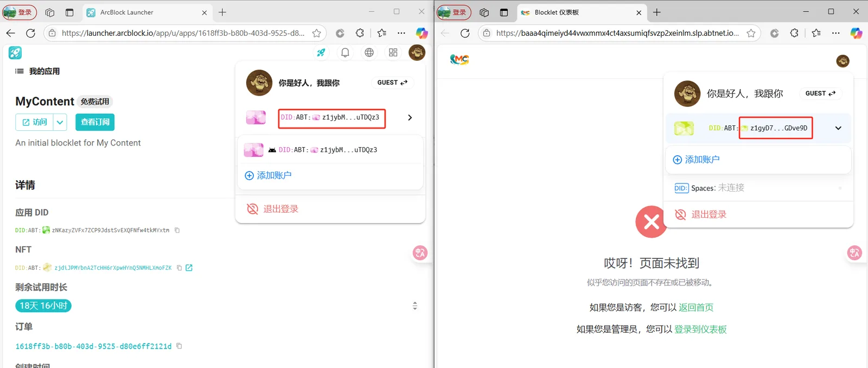Open DID Spaces 未连接 entry
Image resolution: width=868 pixels, height=368 pixels.
(758, 188)
